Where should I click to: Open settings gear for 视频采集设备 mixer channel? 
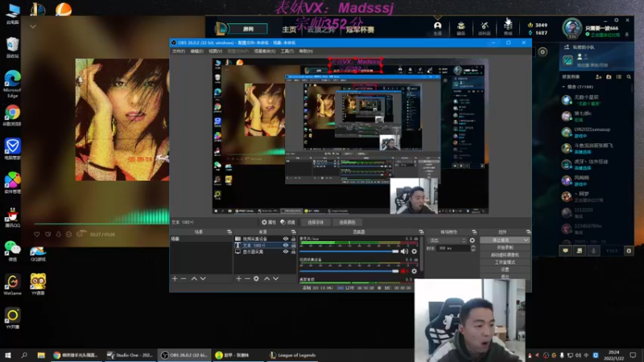(414, 271)
